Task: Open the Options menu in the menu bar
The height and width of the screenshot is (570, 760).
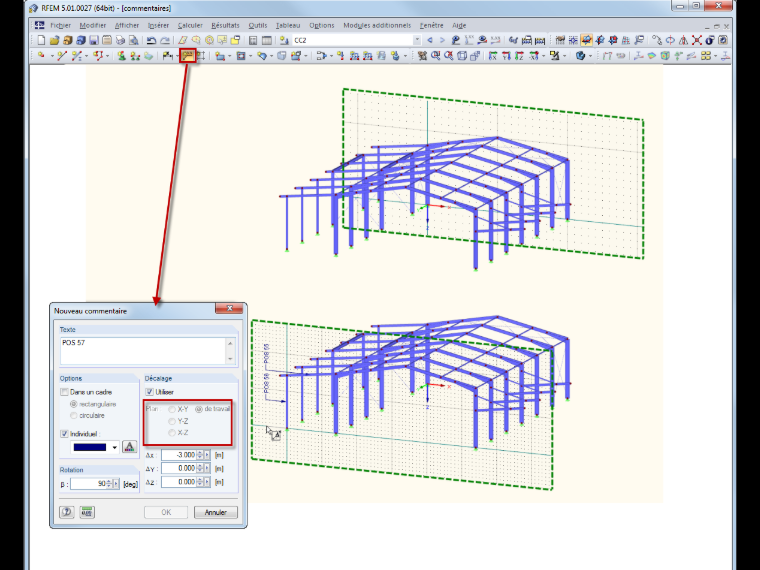Action: point(322,25)
